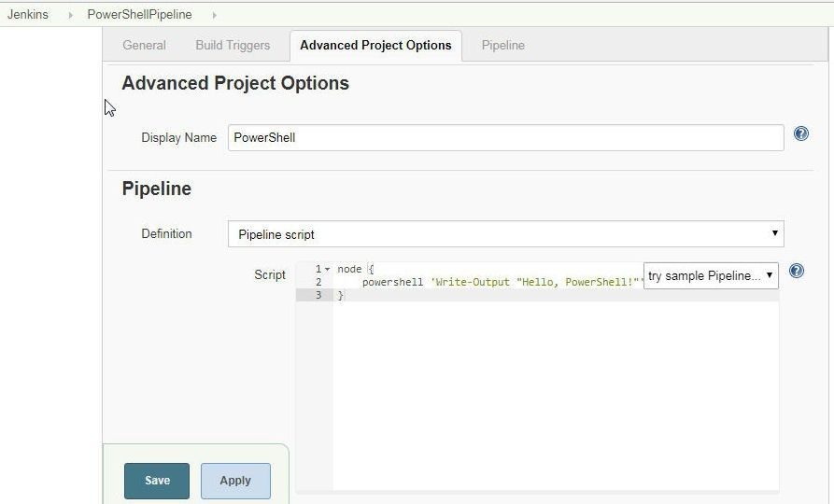Open the Jenkins breadcrumb link

[x=28, y=14]
